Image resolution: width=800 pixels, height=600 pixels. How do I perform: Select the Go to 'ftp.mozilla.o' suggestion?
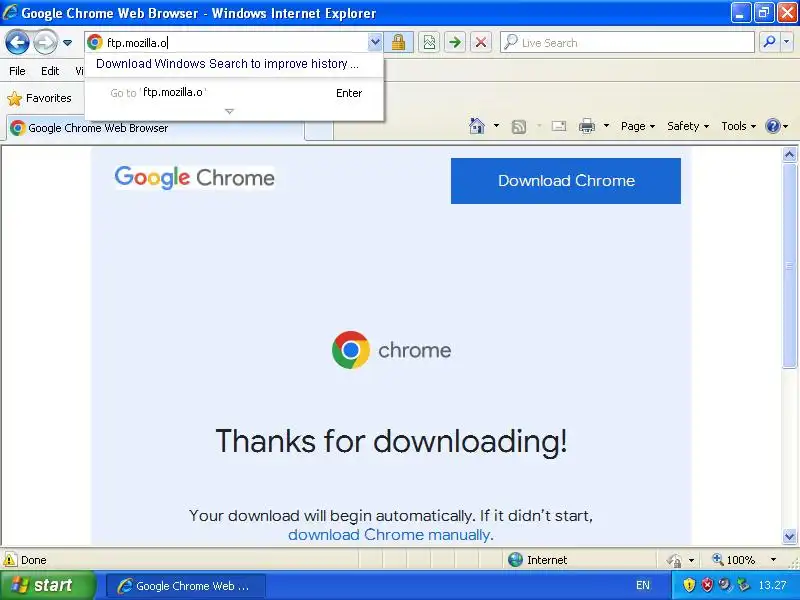(234, 93)
